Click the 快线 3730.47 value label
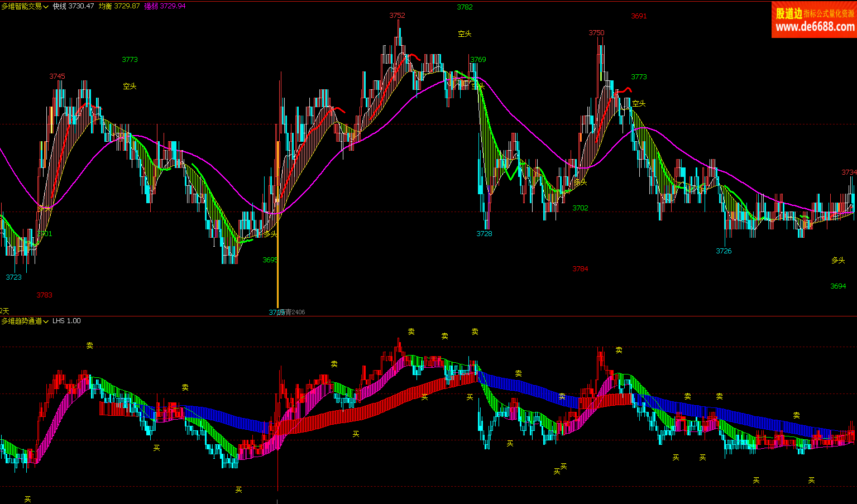The height and width of the screenshot is (504, 857). click(73, 6)
